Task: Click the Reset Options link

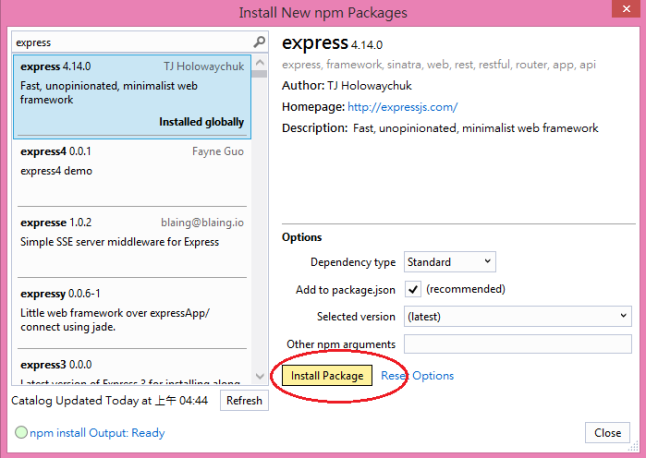Action: point(417,376)
